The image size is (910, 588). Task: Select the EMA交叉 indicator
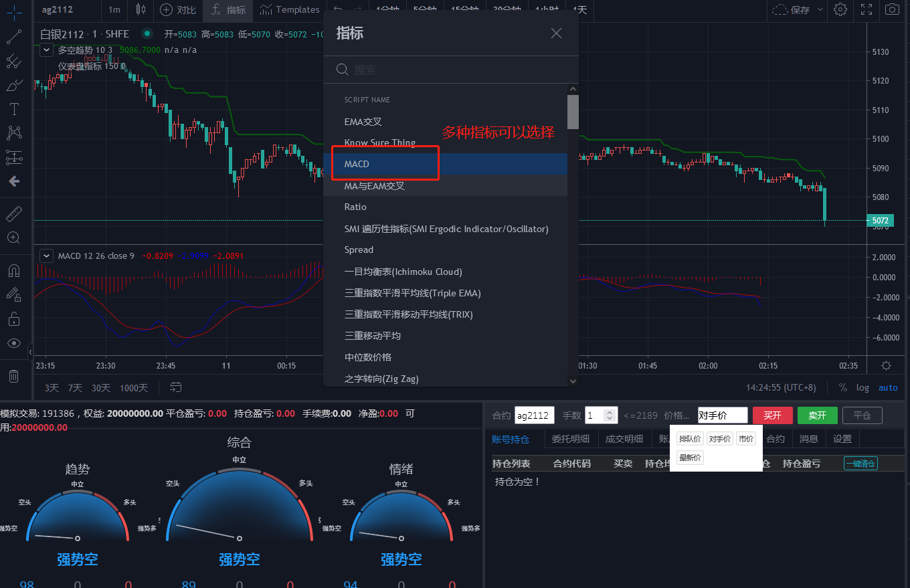(445, 122)
